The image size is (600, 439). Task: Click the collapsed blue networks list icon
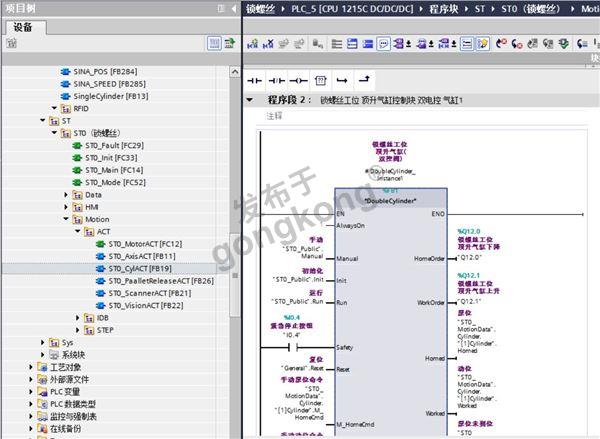368,44
